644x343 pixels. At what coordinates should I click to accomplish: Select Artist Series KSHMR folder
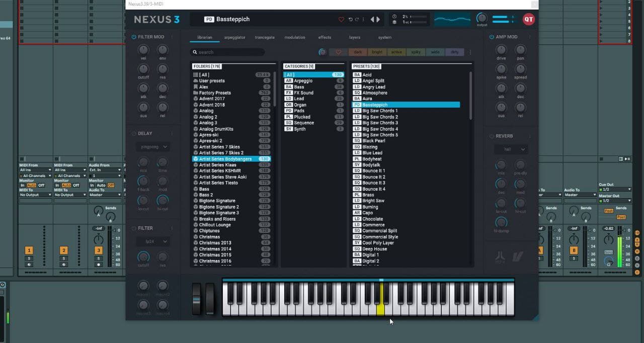point(231,170)
